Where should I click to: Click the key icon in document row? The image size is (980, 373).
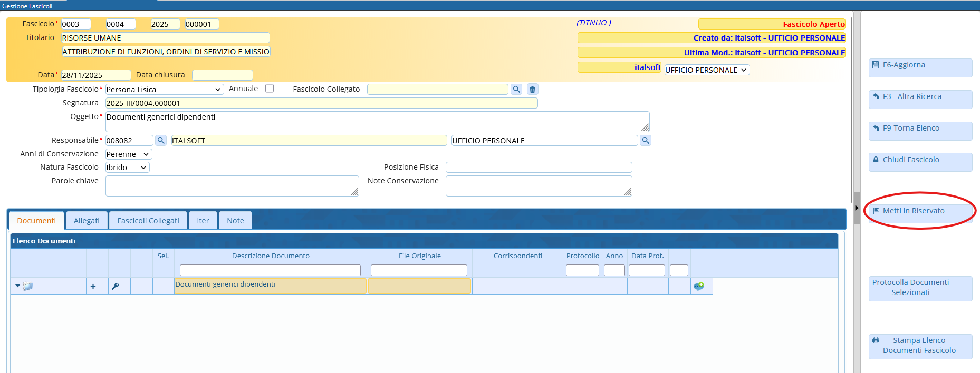click(x=116, y=287)
